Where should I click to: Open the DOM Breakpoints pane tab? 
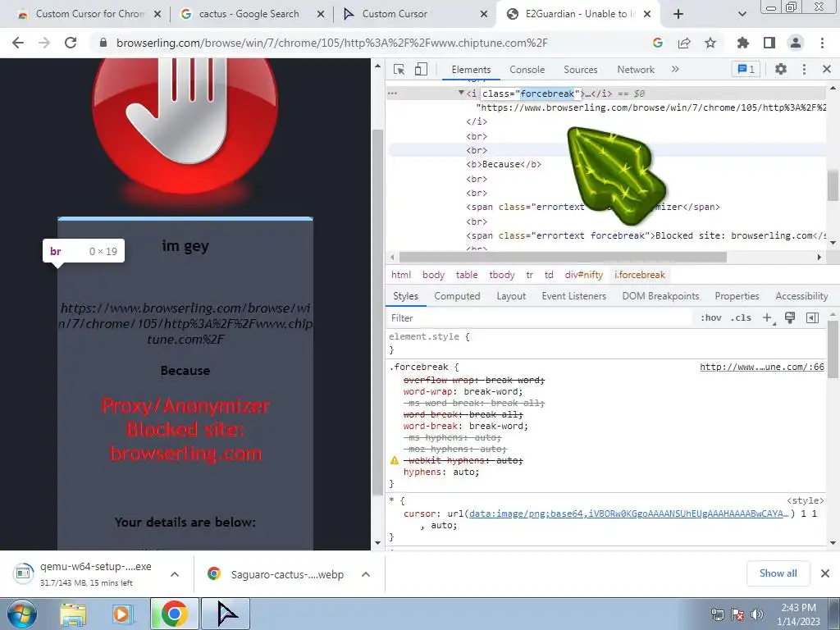click(660, 296)
